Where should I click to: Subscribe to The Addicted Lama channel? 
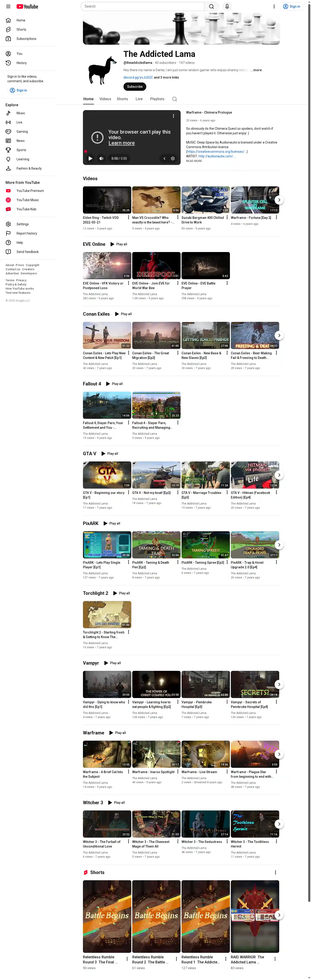coord(135,87)
